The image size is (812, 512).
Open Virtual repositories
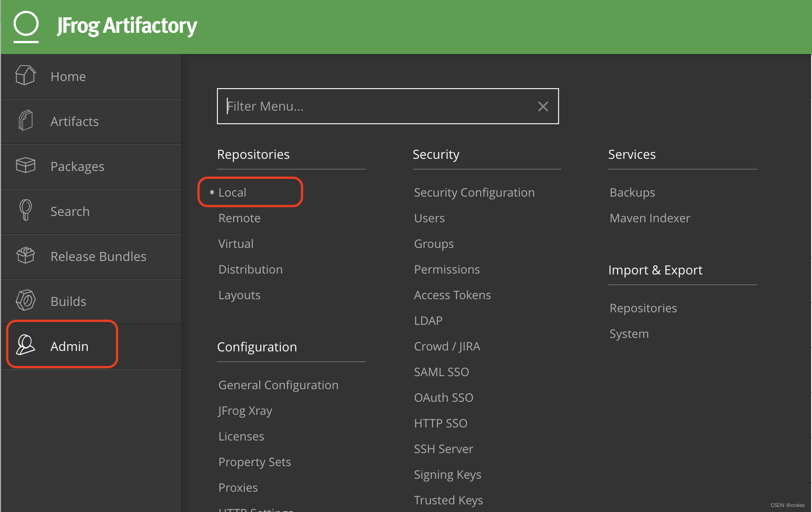pyautogui.click(x=236, y=244)
